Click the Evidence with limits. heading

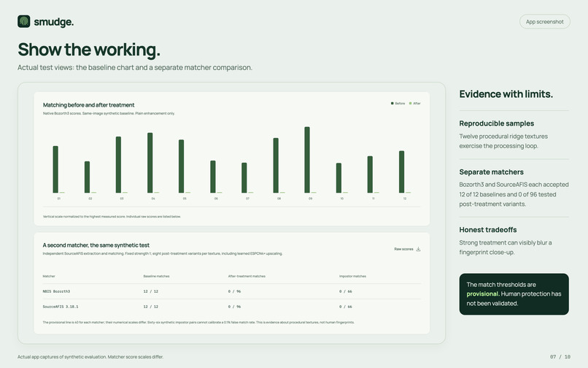[x=506, y=94]
